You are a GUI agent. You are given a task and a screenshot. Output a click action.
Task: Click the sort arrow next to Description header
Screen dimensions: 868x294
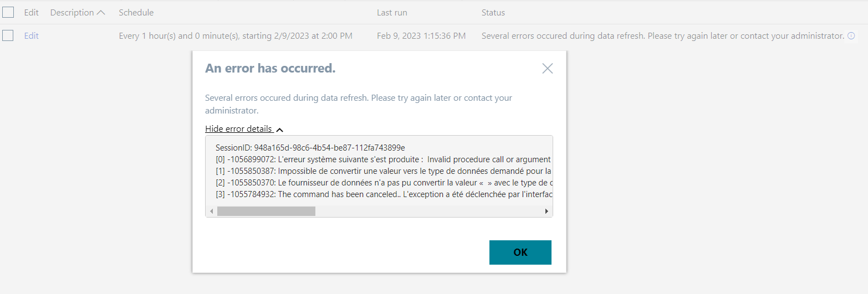coord(101,12)
